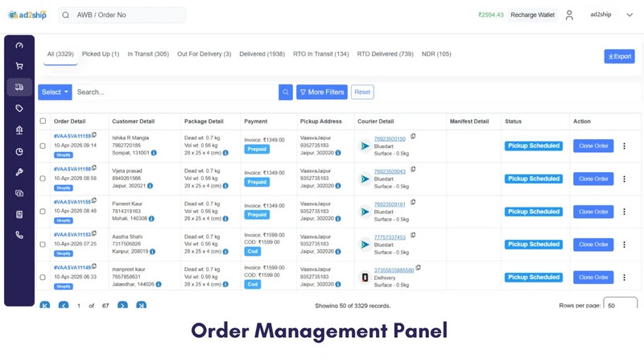Open the price tag sidebar icon
644x362 pixels.
[19, 109]
